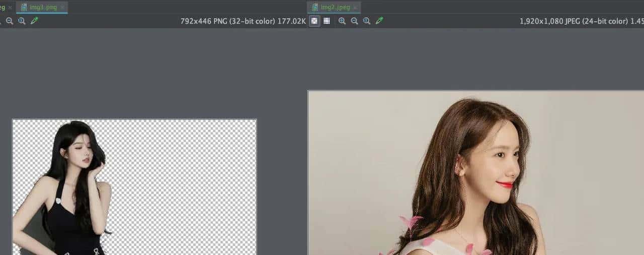Viewport: 644px width, 255px height.
Task: Activate the color picker in img2.jpeg toolbar
Action: [379, 21]
